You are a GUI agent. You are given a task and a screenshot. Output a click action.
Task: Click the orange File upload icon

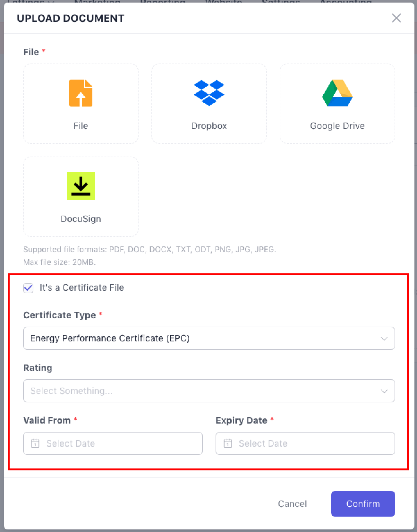[x=81, y=93]
